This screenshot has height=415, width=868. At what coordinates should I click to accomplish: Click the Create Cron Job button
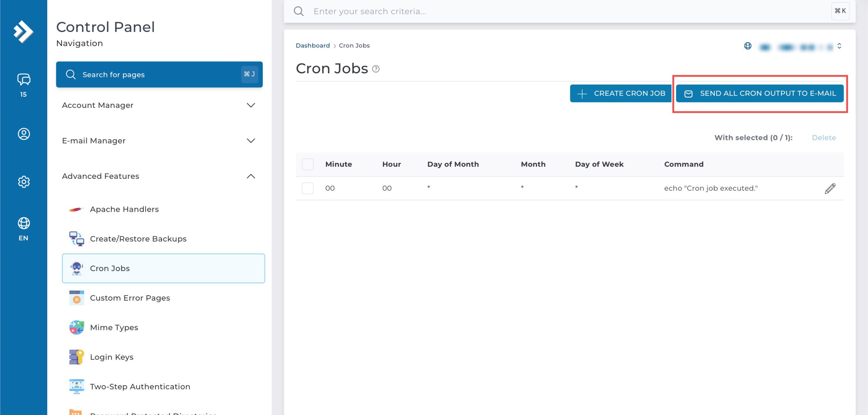click(620, 93)
